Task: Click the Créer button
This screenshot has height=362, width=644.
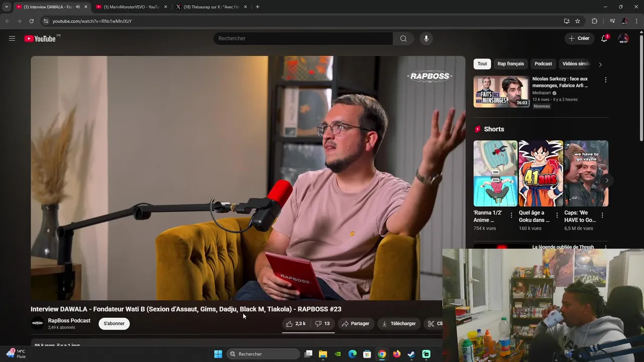Action: 579,38
